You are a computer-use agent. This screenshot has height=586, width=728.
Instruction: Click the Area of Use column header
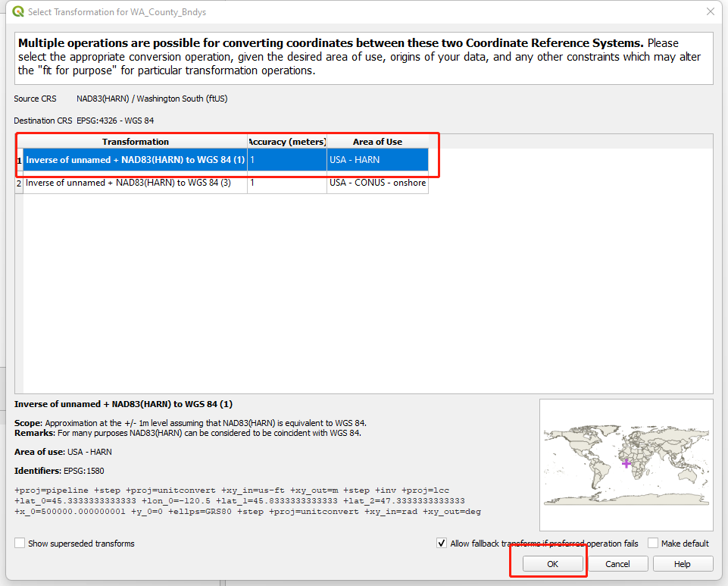[377, 142]
